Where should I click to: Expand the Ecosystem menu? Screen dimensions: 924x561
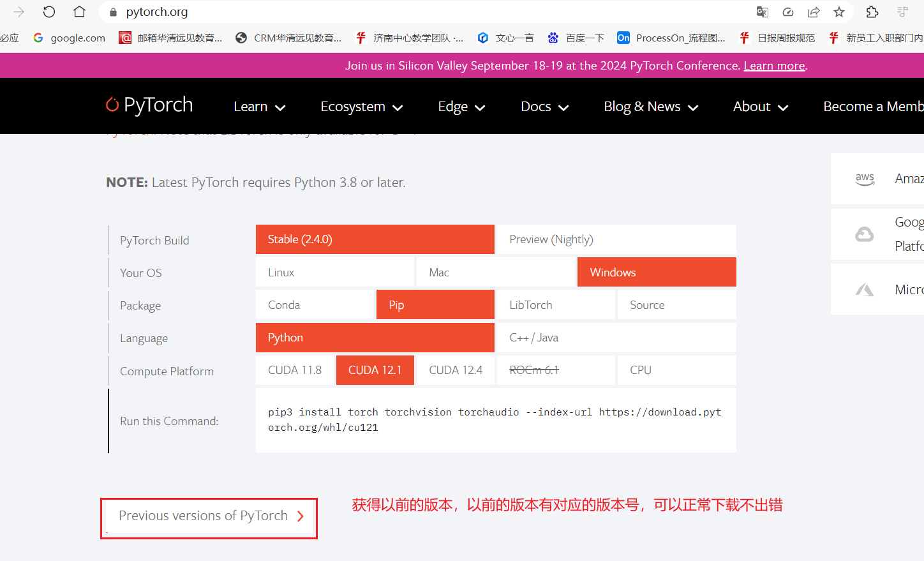[361, 107]
